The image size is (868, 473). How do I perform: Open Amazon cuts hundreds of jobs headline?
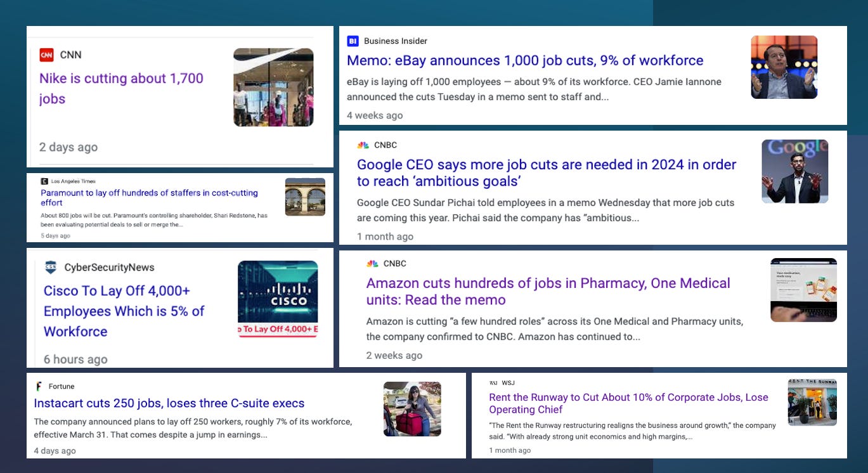[548, 292]
